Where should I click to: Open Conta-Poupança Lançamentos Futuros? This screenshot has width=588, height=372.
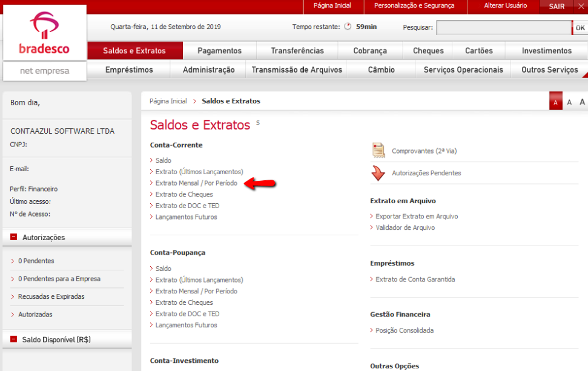(x=186, y=325)
